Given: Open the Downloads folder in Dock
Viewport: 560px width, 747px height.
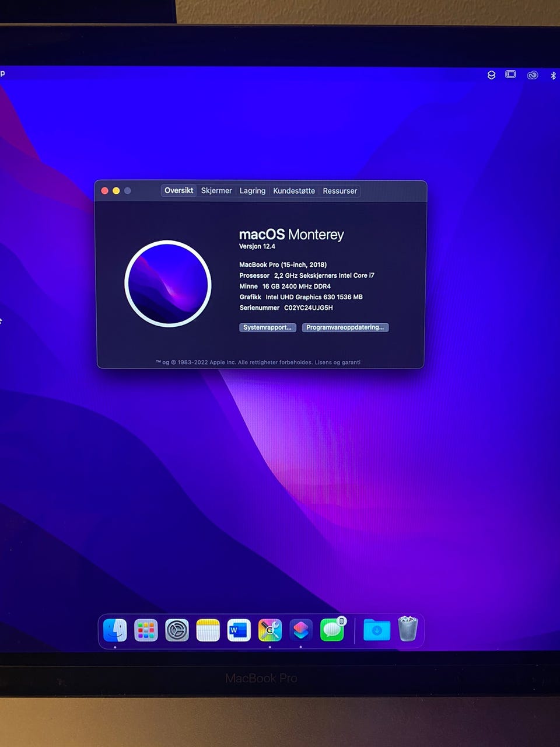Looking at the screenshot, I should point(377,630).
